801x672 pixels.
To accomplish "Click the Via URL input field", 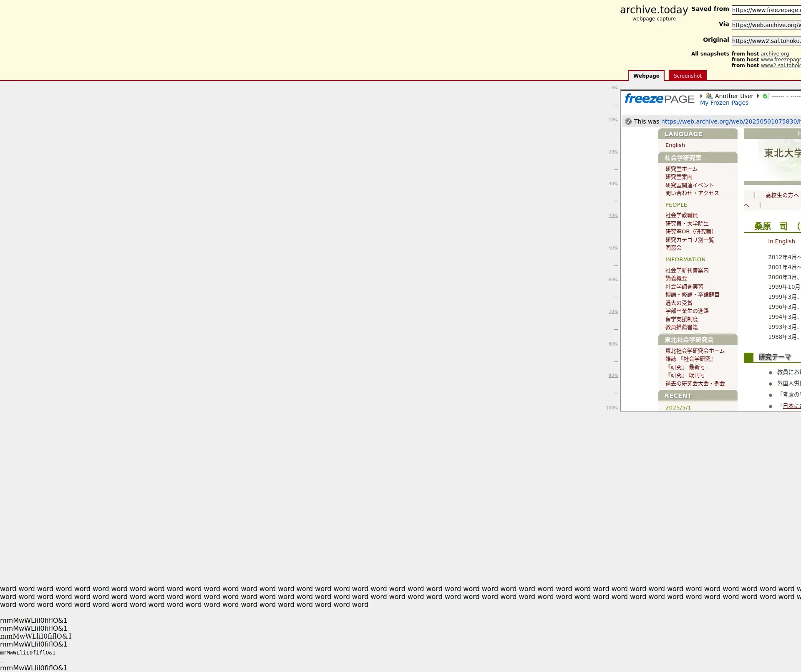I will click(x=766, y=25).
